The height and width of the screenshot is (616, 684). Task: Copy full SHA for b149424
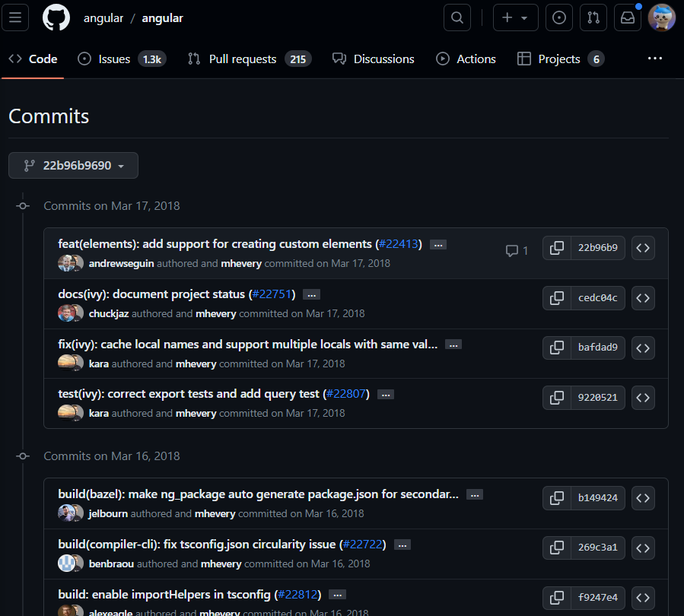pyautogui.click(x=557, y=498)
